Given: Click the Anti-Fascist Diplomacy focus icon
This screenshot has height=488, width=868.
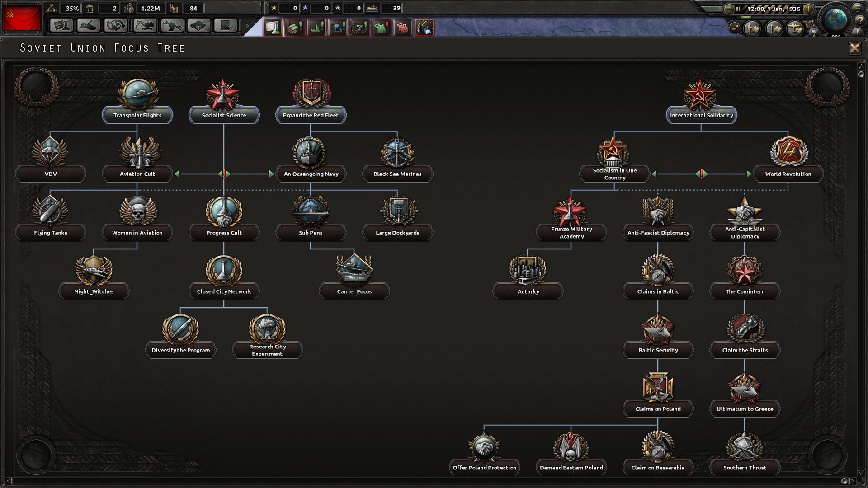Looking at the screenshot, I should pos(658,211).
